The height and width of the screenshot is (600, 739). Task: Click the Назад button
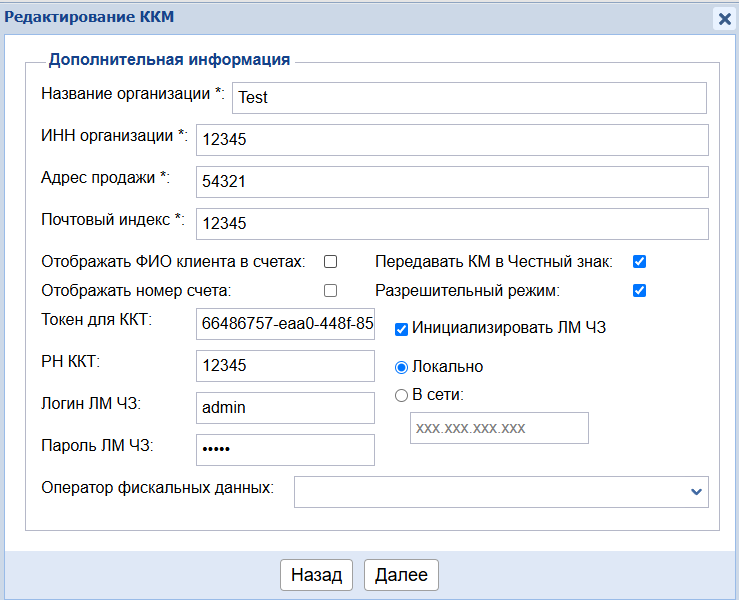click(x=316, y=575)
